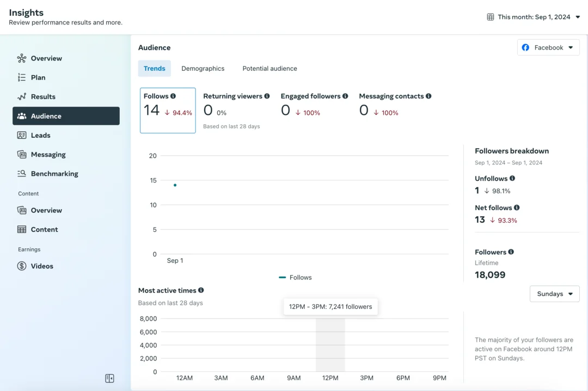Open Videos under Earnings

pos(66,266)
